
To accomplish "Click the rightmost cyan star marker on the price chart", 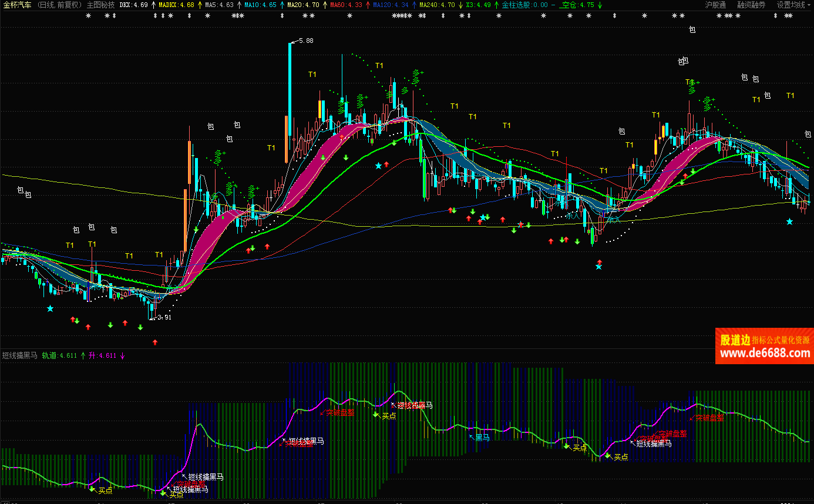I will (789, 221).
